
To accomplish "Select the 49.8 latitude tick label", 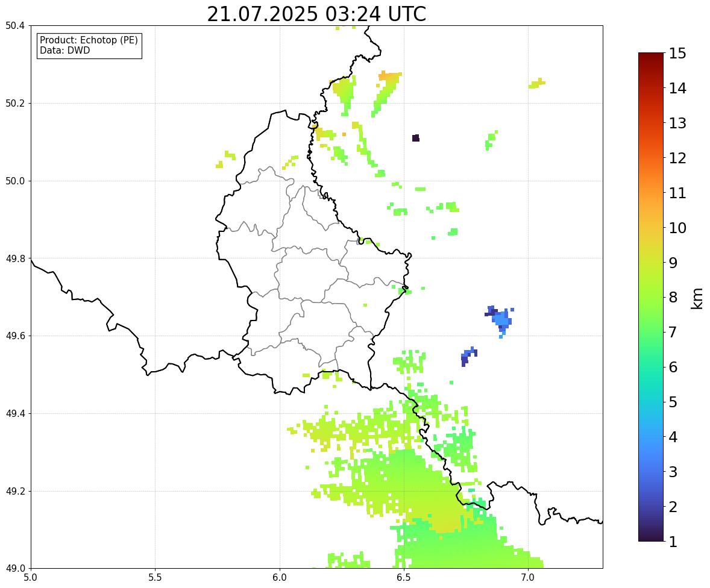I will point(14,258).
